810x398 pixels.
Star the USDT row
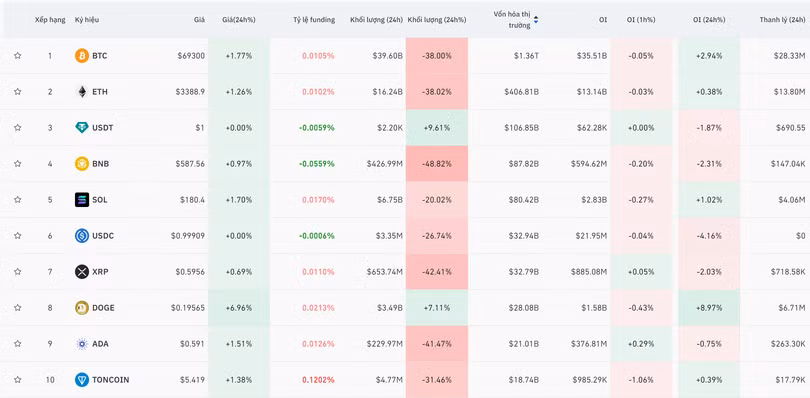pyautogui.click(x=18, y=128)
